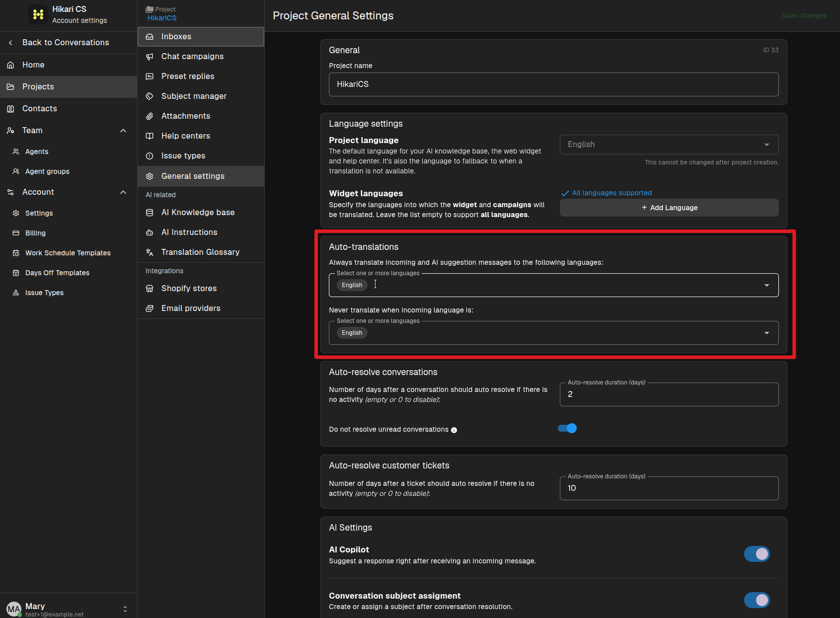
Task: Collapse the Account section chevron
Action: tap(123, 192)
